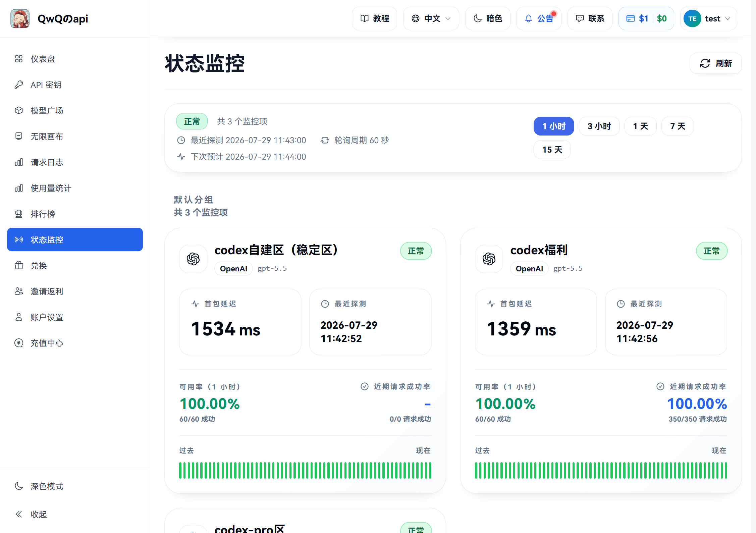Select the 7 天 time range
This screenshot has width=756, height=533.
pyautogui.click(x=678, y=126)
